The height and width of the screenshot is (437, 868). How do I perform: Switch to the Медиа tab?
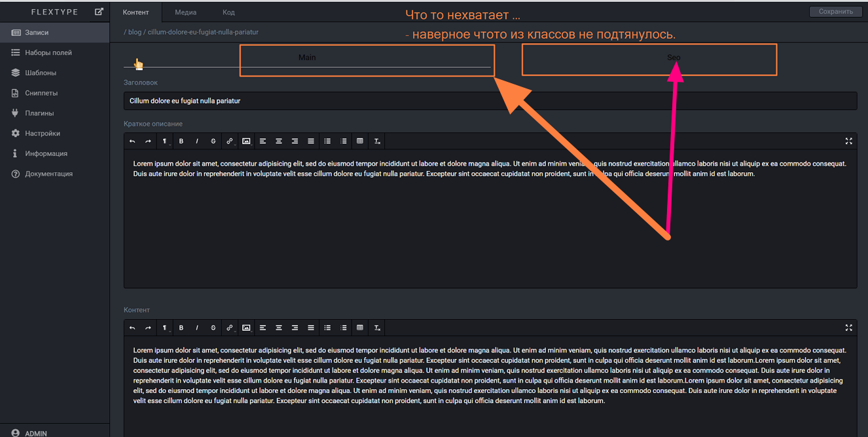[x=185, y=12]
